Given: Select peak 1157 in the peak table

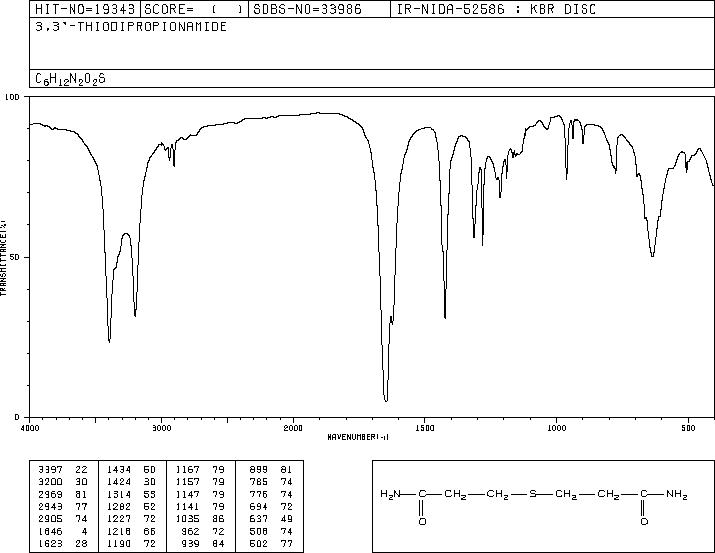Looking at the screenshot, I should click(x=188, y=482).
